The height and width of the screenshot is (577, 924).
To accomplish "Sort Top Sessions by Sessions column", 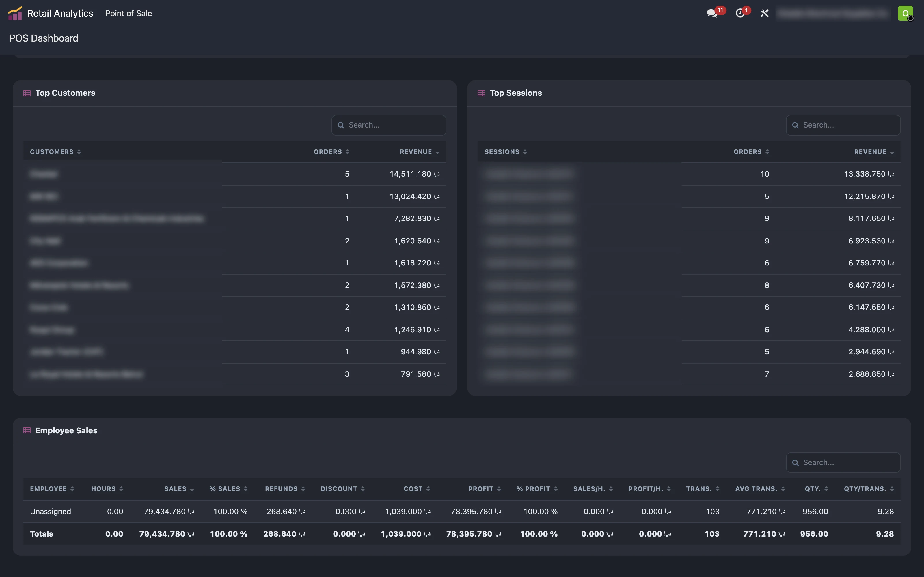I will 506,152.
